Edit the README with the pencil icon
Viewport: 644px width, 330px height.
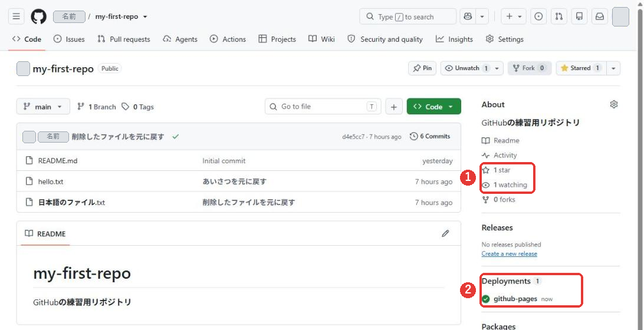click(445, 233)
